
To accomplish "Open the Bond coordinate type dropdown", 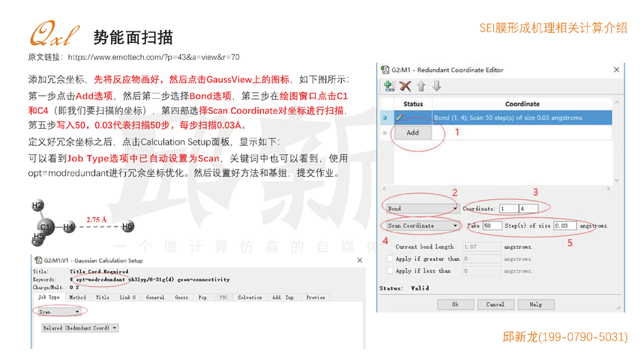I will click(x=421, y=208).
